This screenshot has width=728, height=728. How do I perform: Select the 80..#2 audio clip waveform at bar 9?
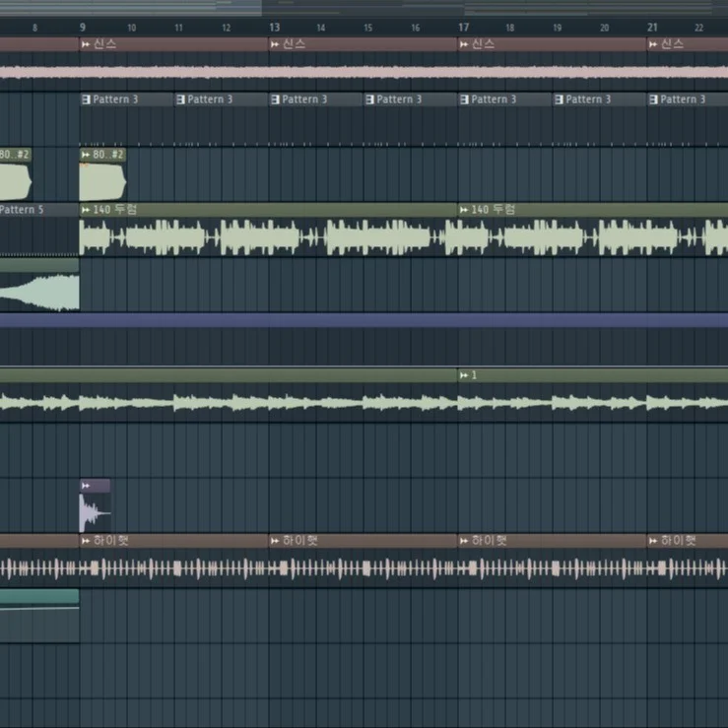tap(102, 181)
